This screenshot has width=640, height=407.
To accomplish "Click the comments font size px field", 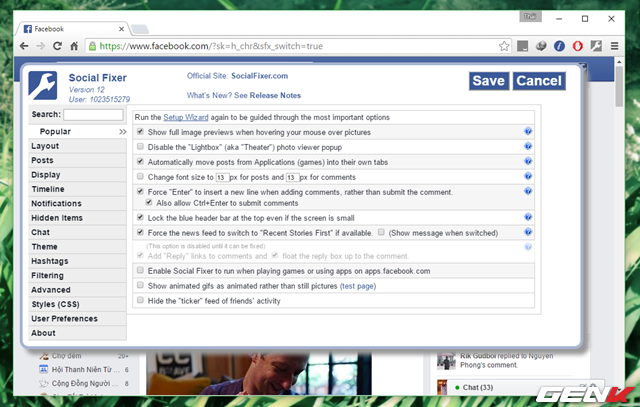I will (x=292, y=177).
